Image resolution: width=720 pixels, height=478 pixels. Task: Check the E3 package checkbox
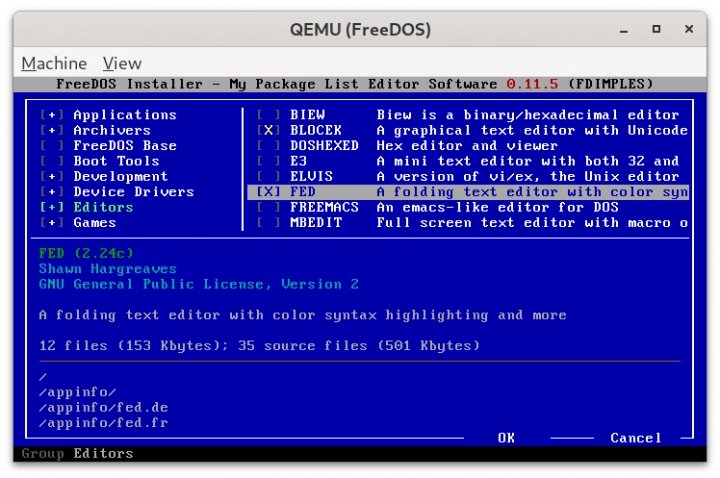[268, 161]
